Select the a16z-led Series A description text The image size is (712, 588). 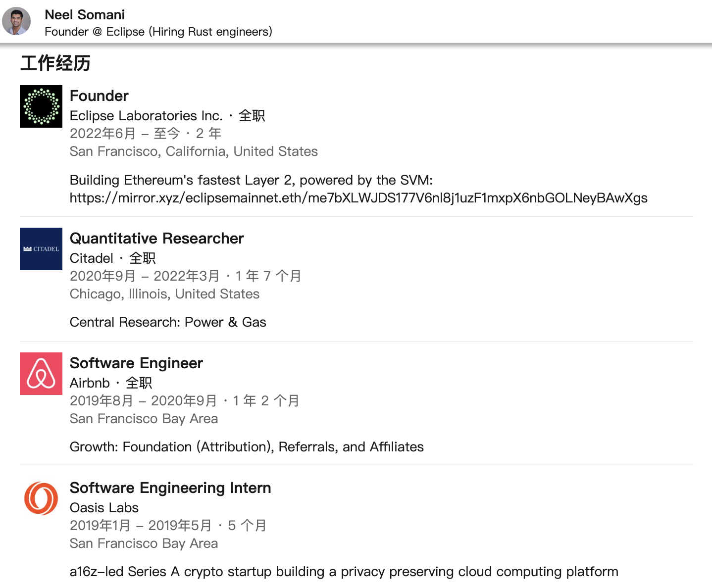tap(344, 572)
